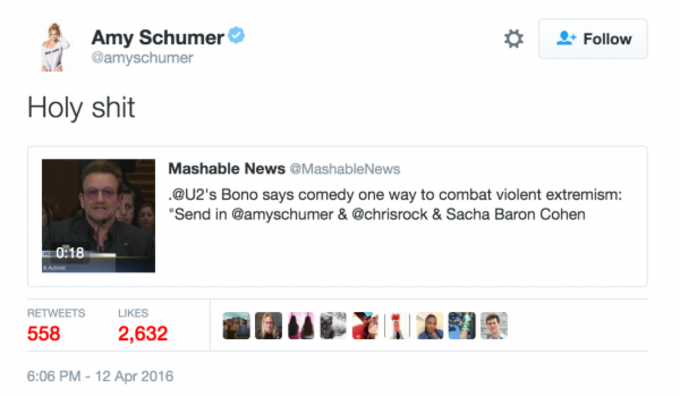This screenshot has height=396, width=680.
Task: Open the third liker avatar with two girls
Action: [x=301, y=325]
